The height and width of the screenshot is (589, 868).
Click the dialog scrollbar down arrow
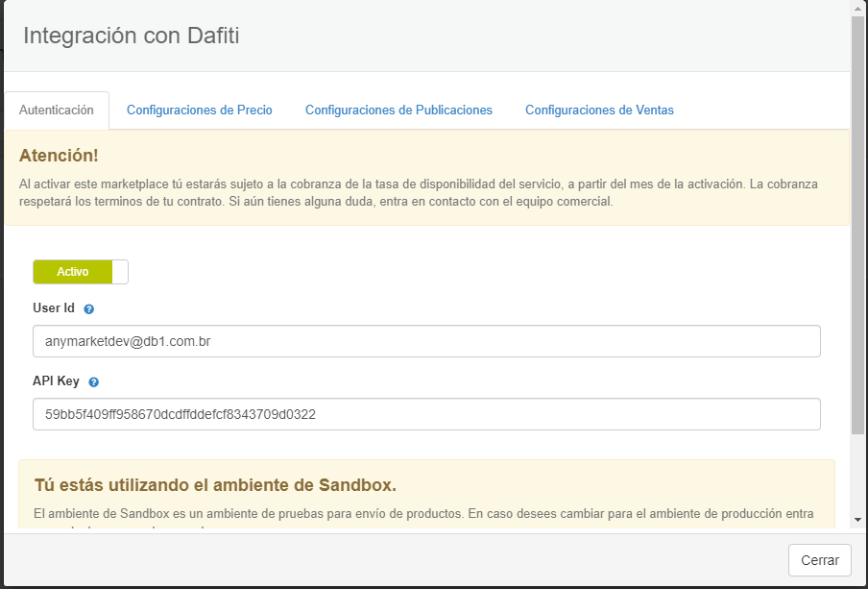click(857, 520)
